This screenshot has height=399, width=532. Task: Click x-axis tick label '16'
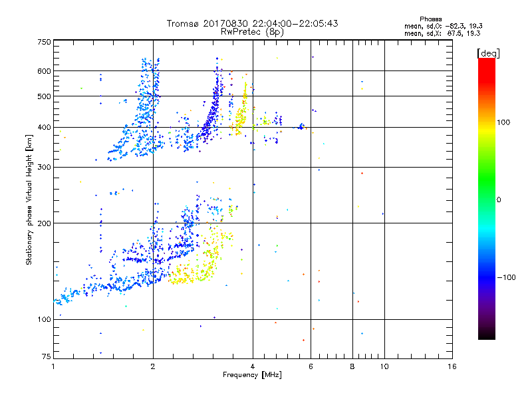tap(452, 366)
